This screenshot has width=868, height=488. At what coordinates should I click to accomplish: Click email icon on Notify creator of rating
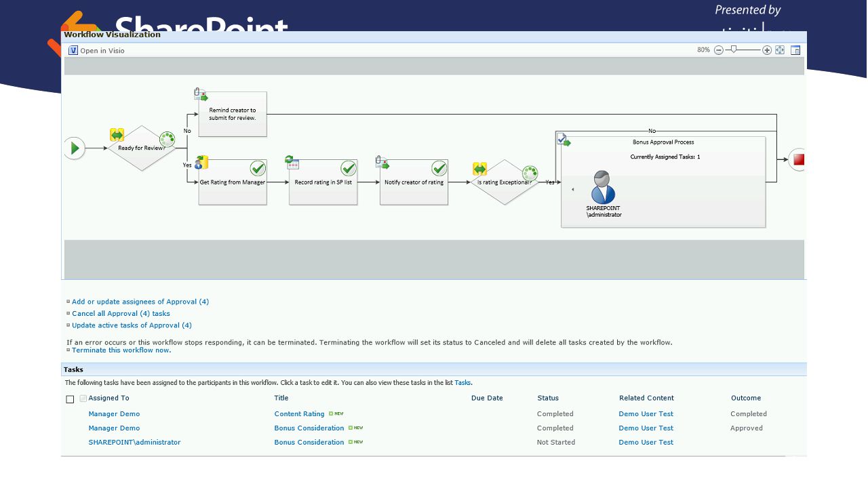[382, 163]
